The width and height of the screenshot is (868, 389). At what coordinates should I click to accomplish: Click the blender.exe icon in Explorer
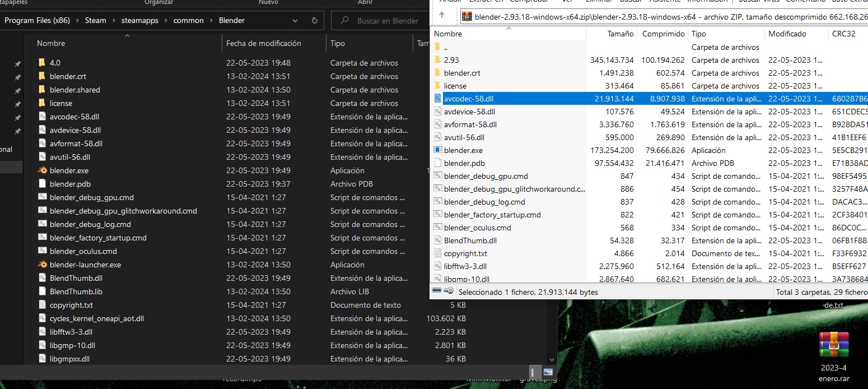coord(42,170)
